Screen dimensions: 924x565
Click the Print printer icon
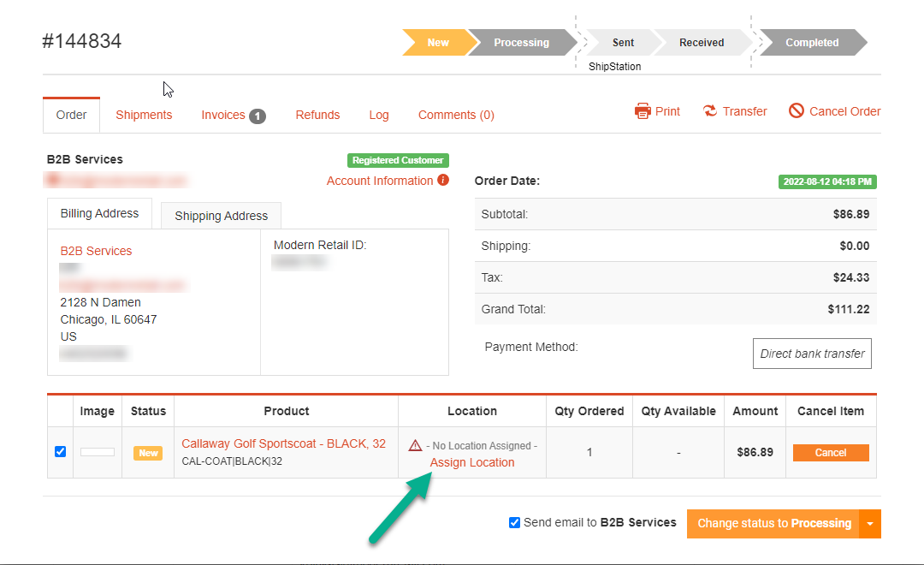643,111
